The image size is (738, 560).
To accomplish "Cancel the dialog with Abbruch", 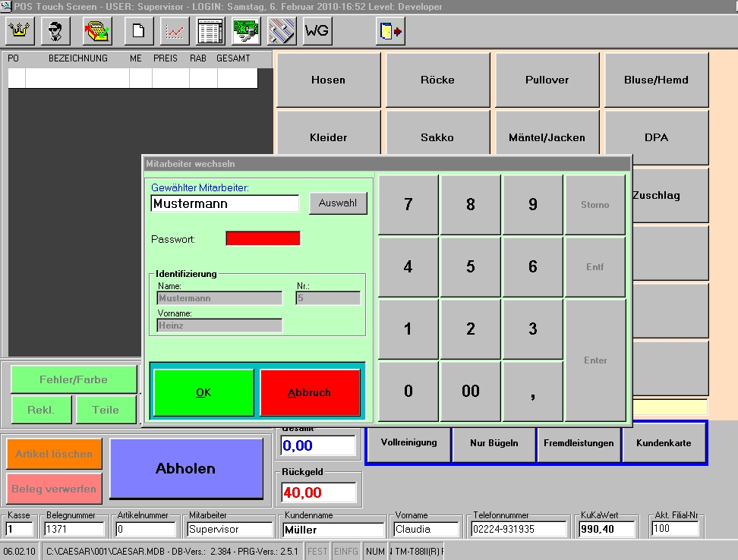I will coord(309,392).
